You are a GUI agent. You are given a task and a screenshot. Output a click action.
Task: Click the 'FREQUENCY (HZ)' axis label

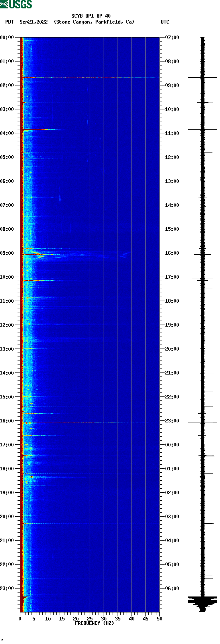point(94,623)
